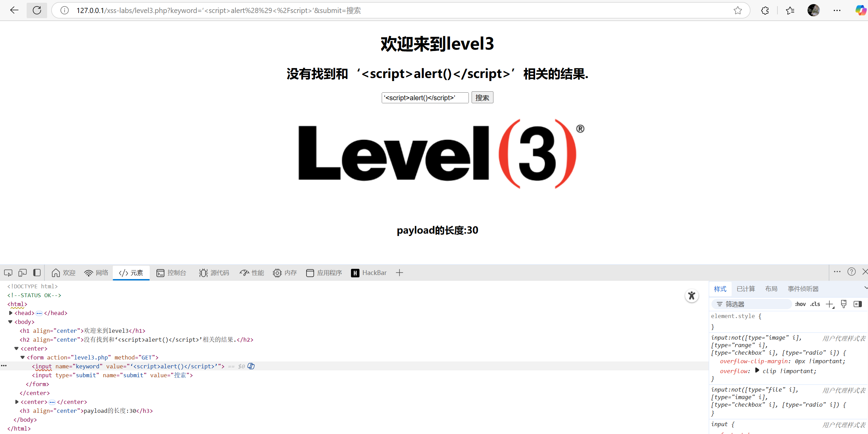Select the inspect element tool in DevTools

point(8,273)
